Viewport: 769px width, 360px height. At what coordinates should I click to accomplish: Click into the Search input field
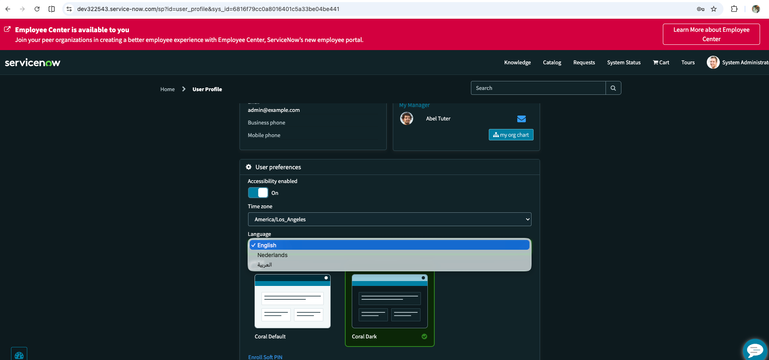[x=538, y=88]
